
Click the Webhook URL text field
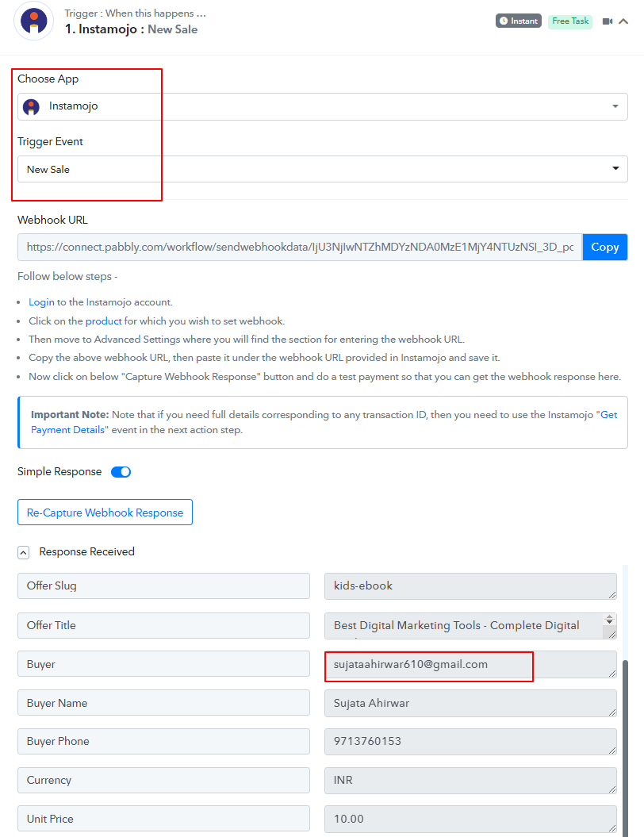coord(300,248)
